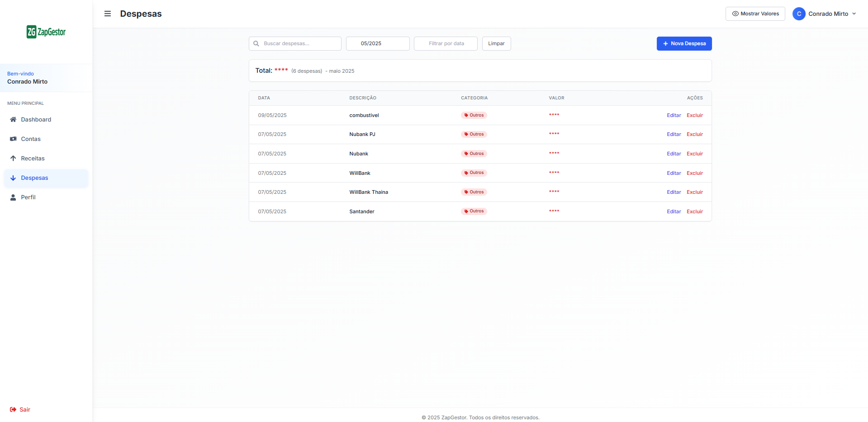The width and height of the screenshot is (868, 422).
Task: Click the eye icon inside Mostrar Valores
Action: point(735,14)
